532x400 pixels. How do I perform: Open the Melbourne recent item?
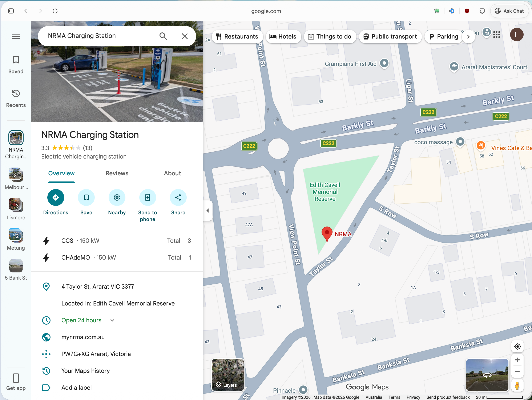tap(16, 179)
